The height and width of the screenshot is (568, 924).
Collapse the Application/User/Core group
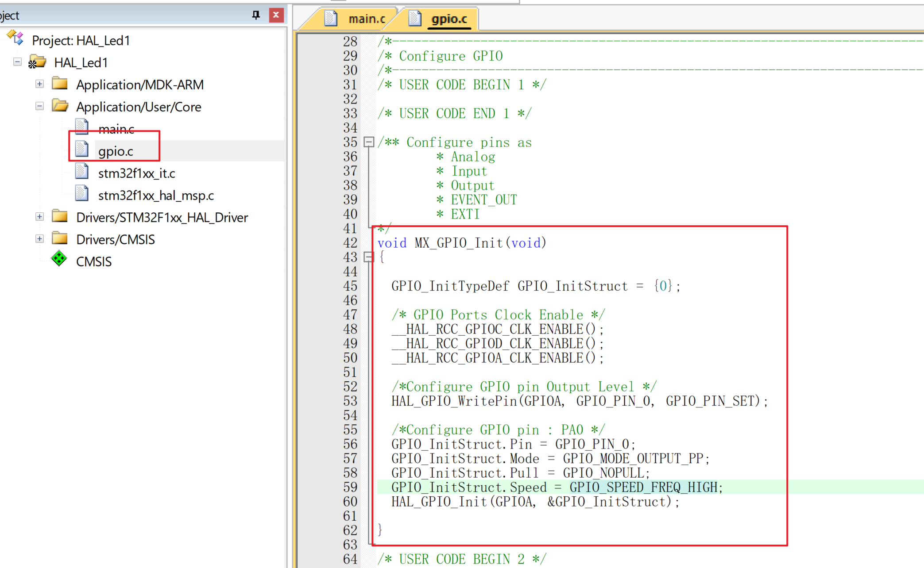click(39, 106)
